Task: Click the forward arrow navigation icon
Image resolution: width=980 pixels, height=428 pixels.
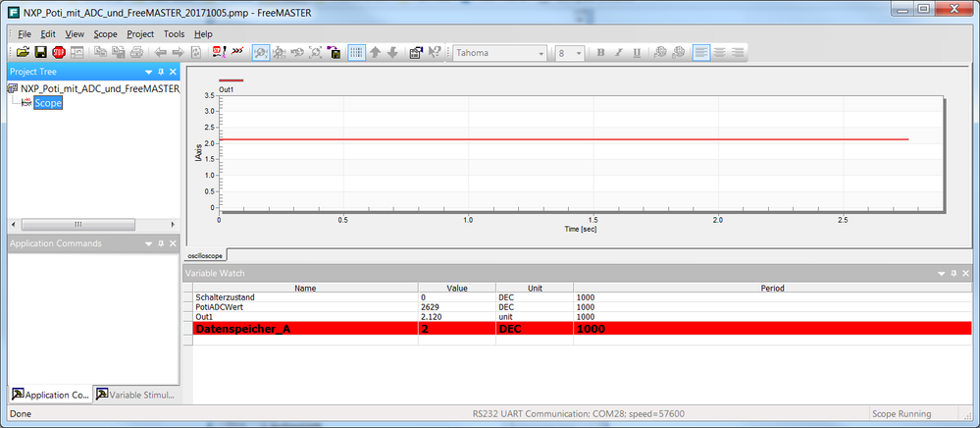Action: (x=179, y=53)
